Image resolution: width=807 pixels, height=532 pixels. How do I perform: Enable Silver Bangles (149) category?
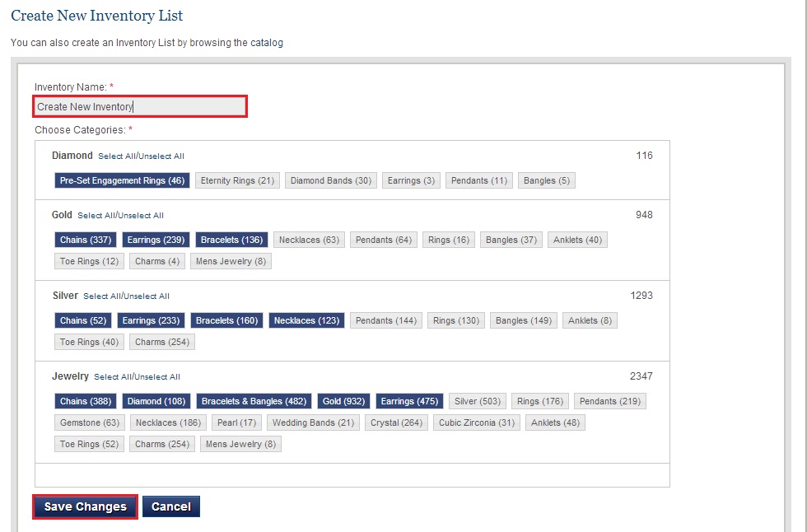(524, 320)
